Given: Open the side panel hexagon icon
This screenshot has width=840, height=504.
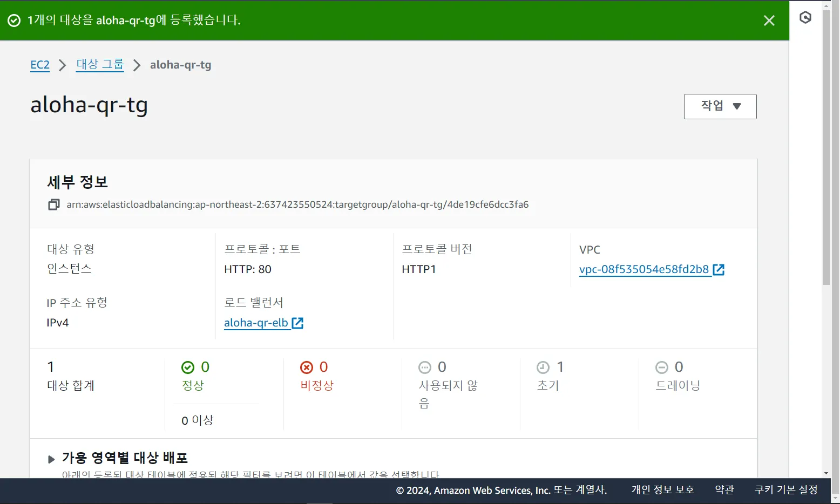Looking at the screenshot, I should [805, 18].
